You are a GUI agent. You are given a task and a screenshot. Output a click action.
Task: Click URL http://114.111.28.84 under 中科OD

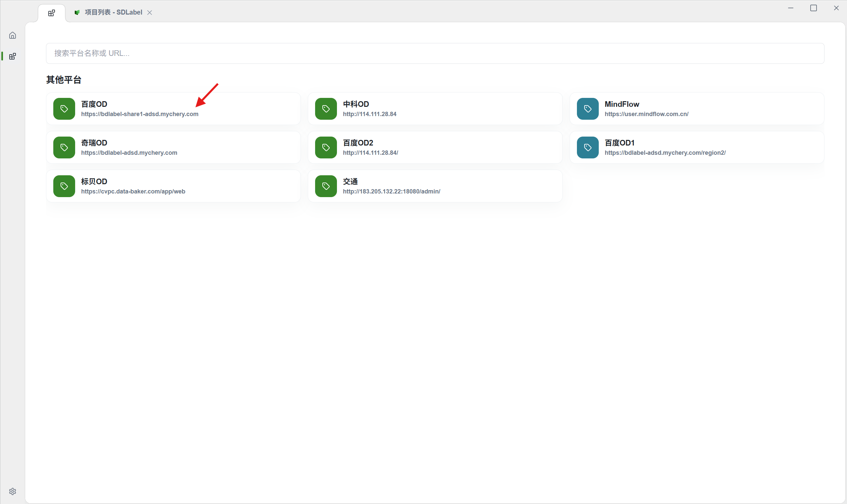(369, 114)
